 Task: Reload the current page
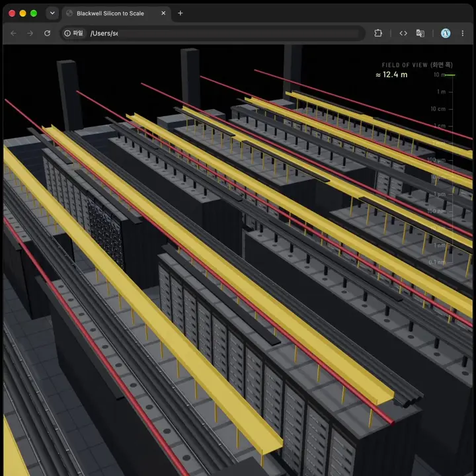[47, 33]
